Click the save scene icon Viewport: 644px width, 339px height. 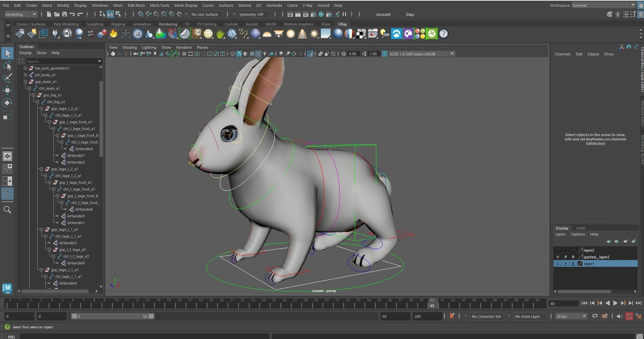[64, 14]
